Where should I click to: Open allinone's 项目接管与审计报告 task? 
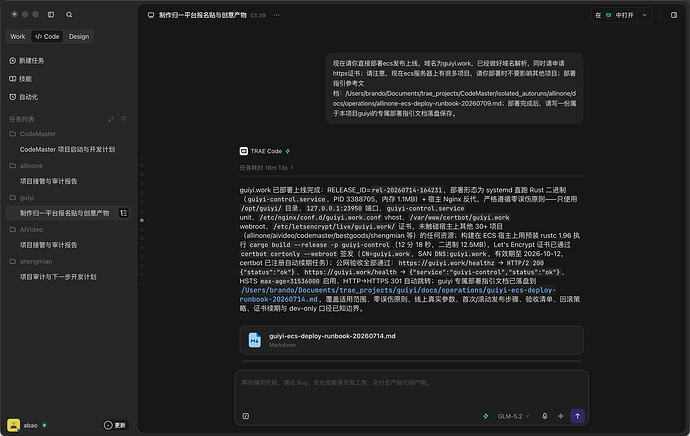coord(48,181)
